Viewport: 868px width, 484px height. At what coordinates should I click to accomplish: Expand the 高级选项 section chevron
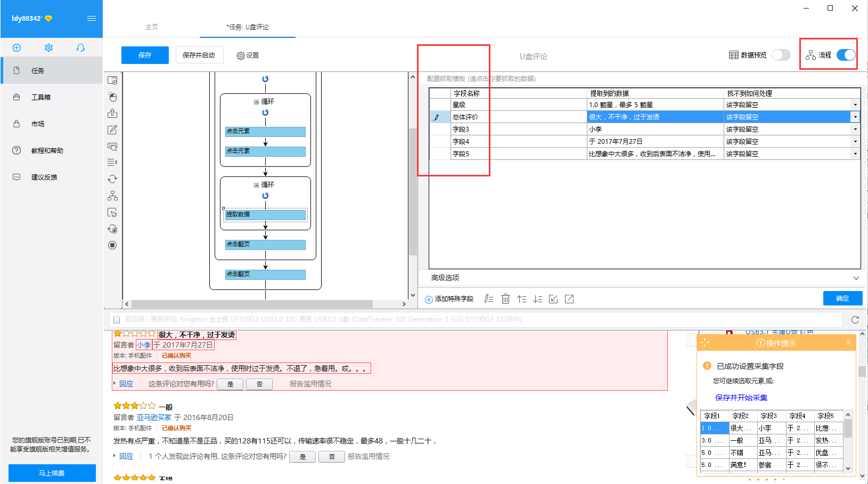click(x=856, y=278)
